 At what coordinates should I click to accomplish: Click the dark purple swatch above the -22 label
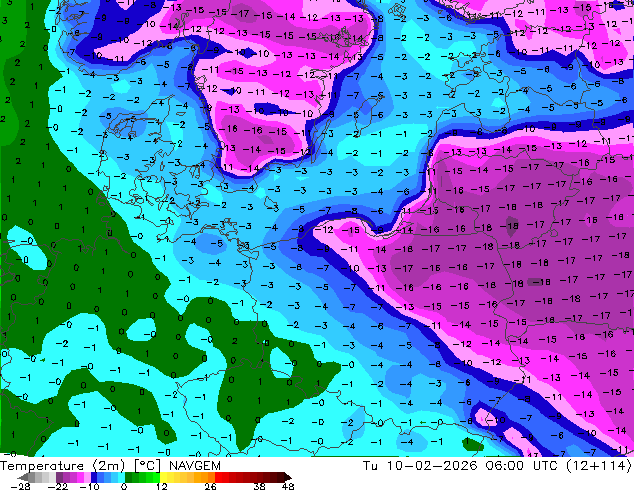(x=59, y=477)
